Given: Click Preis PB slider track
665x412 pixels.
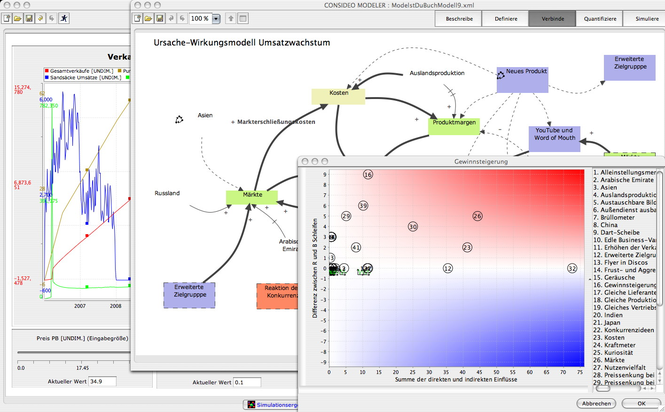Looking at the screenshot, I should coord(74,352).
